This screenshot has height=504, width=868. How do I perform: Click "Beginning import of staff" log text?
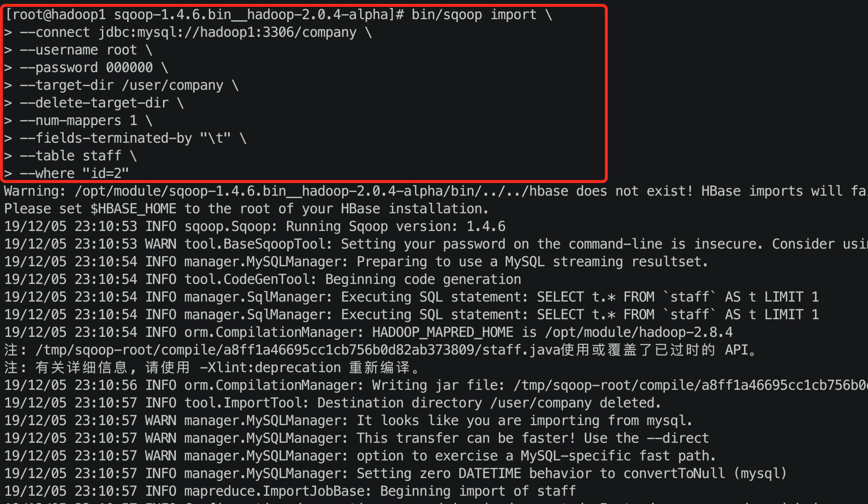[478, 491]
